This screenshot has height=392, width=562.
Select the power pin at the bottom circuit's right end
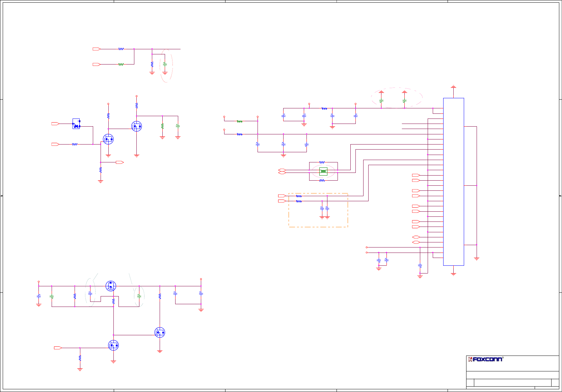click(201, 279)
